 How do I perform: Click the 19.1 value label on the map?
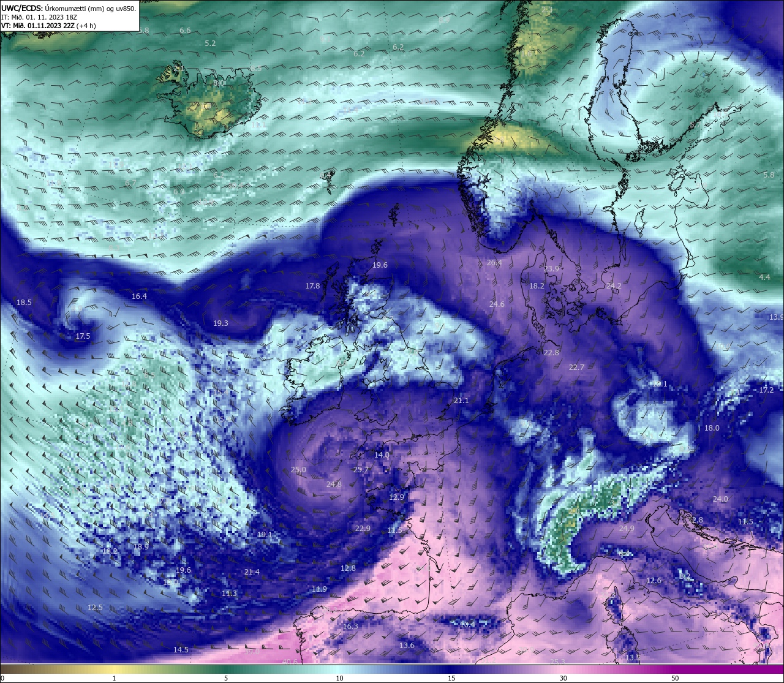[264, 535]
